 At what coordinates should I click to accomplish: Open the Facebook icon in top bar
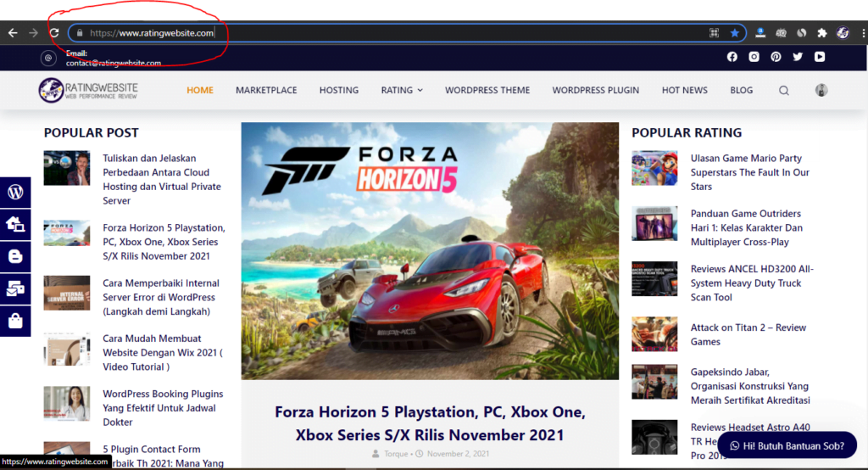pos(732,57)
